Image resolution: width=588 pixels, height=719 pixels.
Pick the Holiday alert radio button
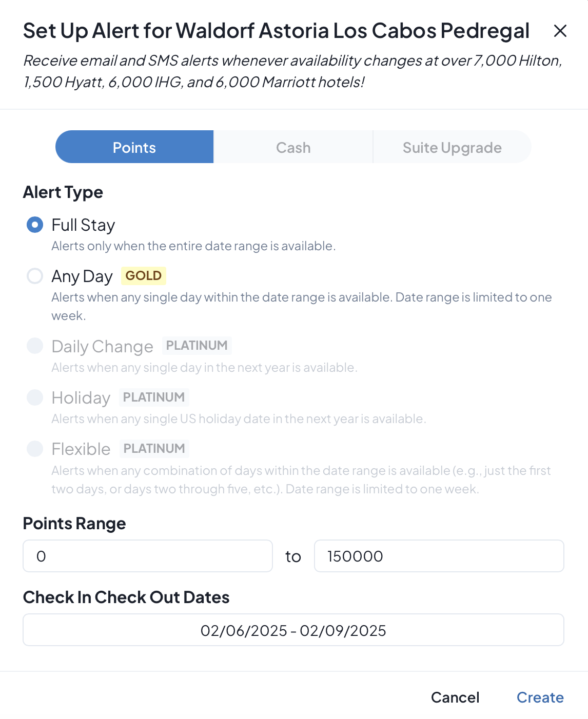pos(35,397)
